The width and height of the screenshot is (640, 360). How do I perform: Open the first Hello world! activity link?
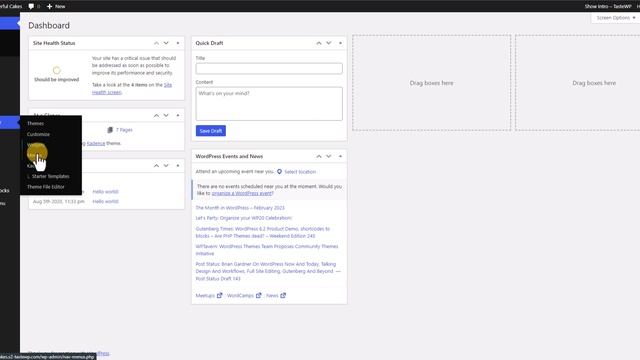[105, 191]
